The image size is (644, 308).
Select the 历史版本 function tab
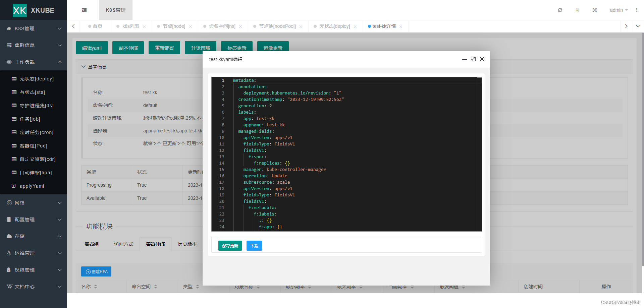pos(187,244)
